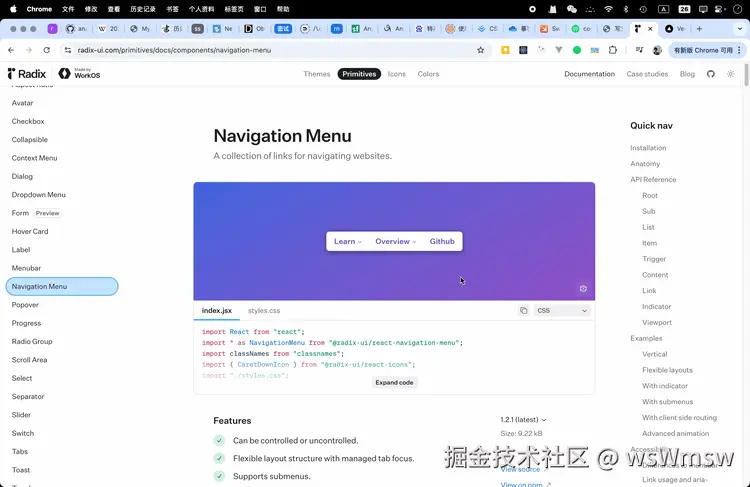The width and height of the screenshot is (750, 487).
Task: Click the yellow extension icon
Action: pos(505,50)
